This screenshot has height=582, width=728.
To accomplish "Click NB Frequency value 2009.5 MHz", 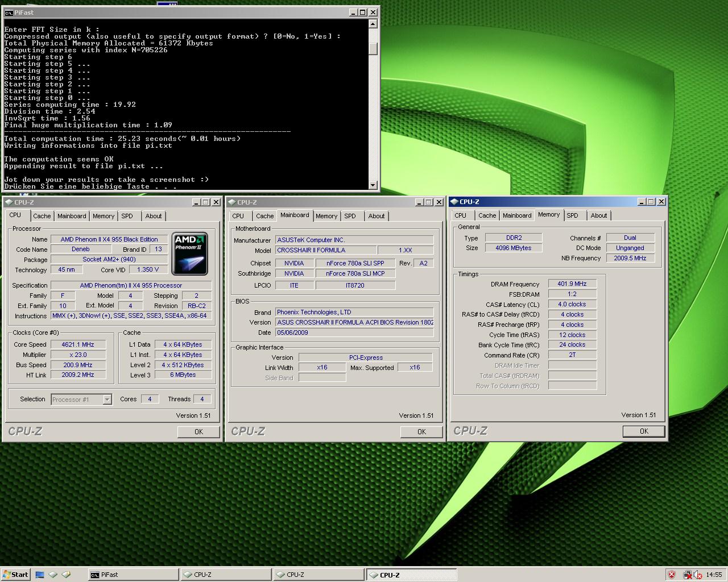I will click(x=630, y=258).
